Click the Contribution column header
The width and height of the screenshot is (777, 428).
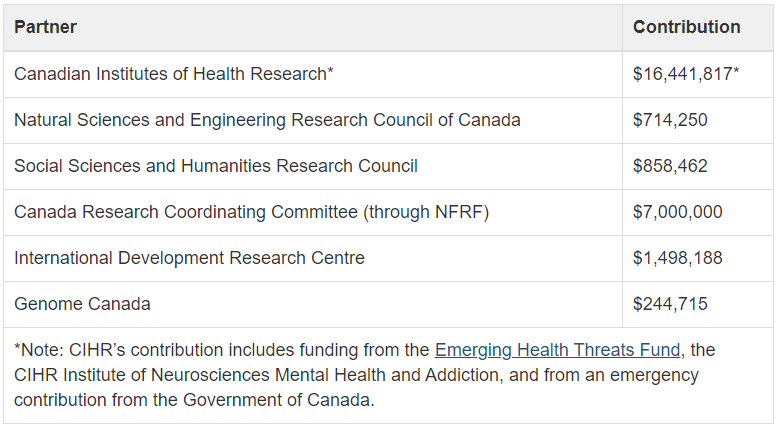tap(687, 27)
